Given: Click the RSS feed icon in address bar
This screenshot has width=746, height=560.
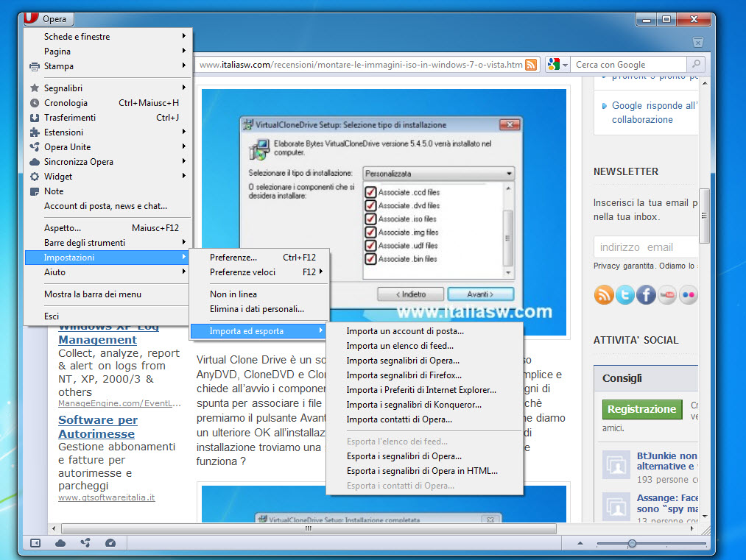Looking at the screenshot, I should (x=531, y=65).
